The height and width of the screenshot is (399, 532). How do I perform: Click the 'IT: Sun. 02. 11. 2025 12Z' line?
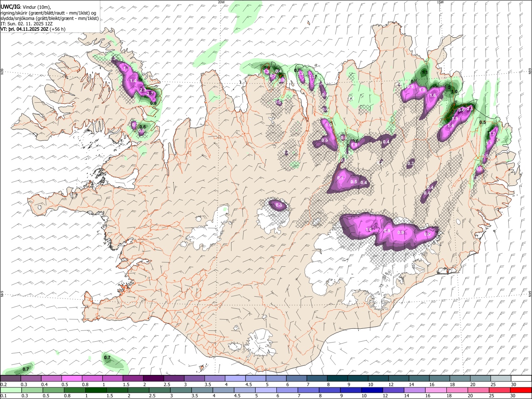pyautogui.click(x=27, y=24)
